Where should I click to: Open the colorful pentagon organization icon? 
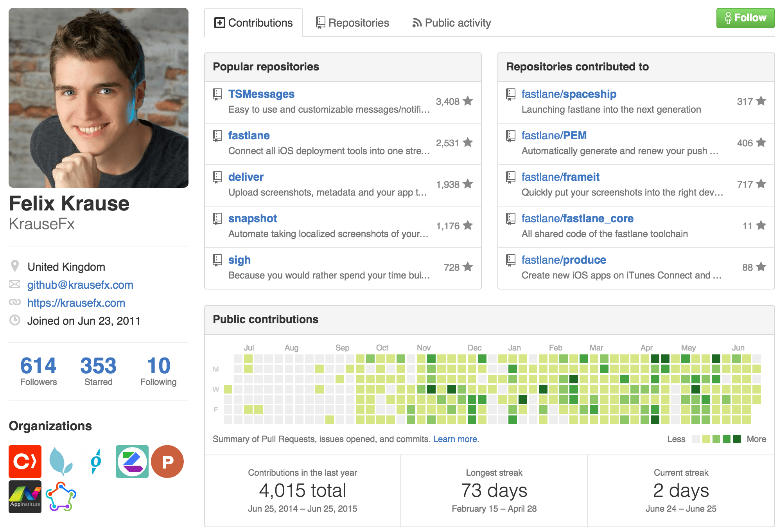click(x=61, y=496)
